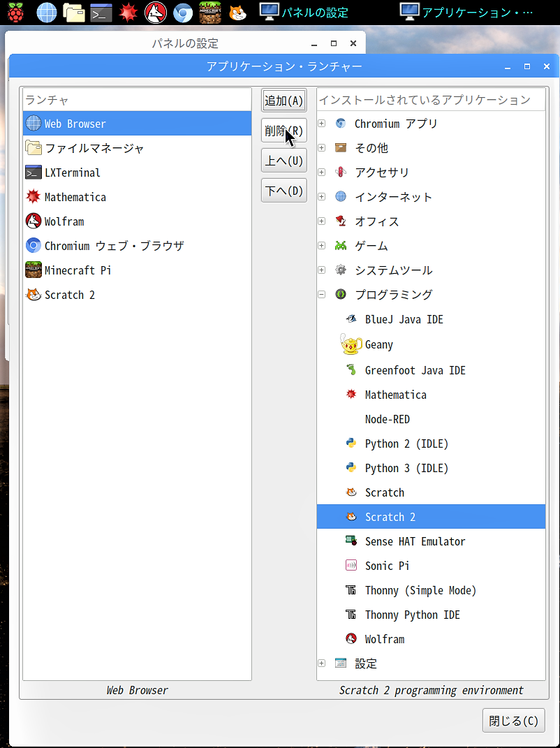This screenshot has height=748, width=560.
Task: Select Scratch 2 in installed applications
Action: [432, 517]
